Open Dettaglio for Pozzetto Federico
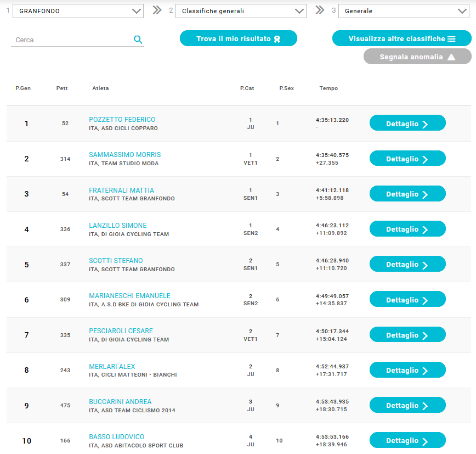 pyautogui.click(x=407, y=123)
